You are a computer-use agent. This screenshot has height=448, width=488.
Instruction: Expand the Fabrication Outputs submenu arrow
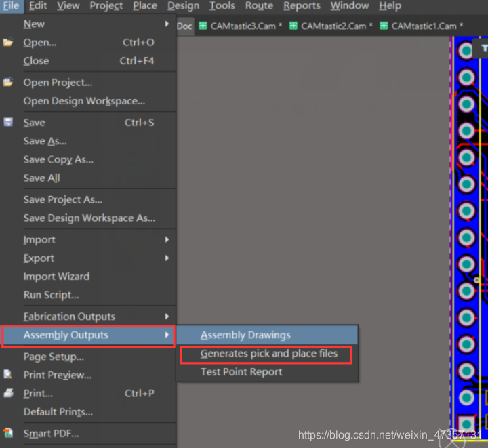tap(167, 316)
